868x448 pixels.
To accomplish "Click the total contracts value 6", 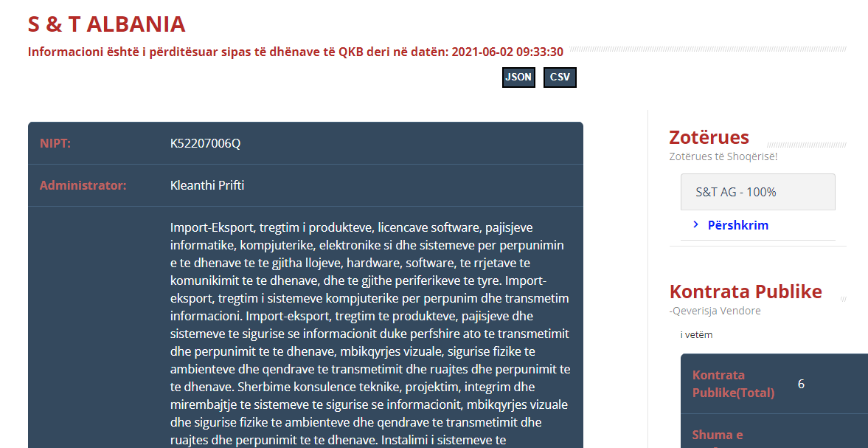I will click(x=801, y=384).
